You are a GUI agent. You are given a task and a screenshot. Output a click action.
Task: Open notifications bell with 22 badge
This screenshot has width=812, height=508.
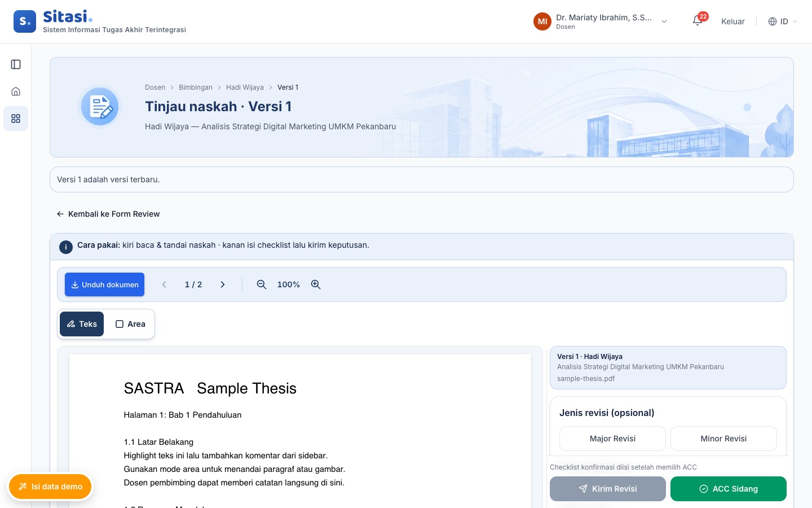[x=698, y=21]
